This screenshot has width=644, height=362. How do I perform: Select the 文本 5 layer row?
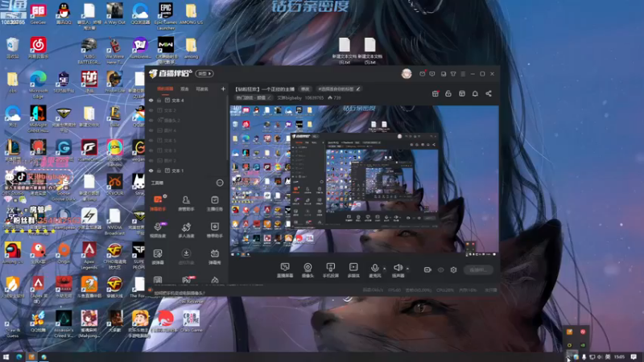point(186,140)
